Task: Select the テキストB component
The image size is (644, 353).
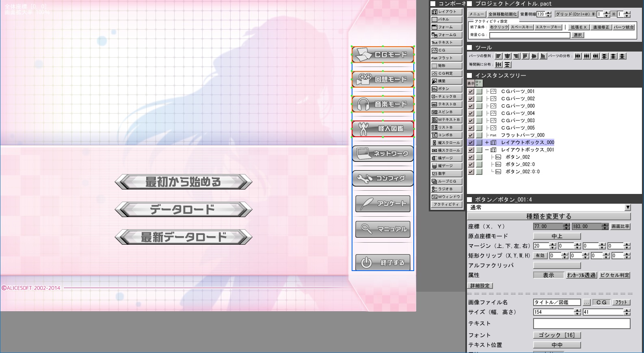Action: (x=447, y=104)
